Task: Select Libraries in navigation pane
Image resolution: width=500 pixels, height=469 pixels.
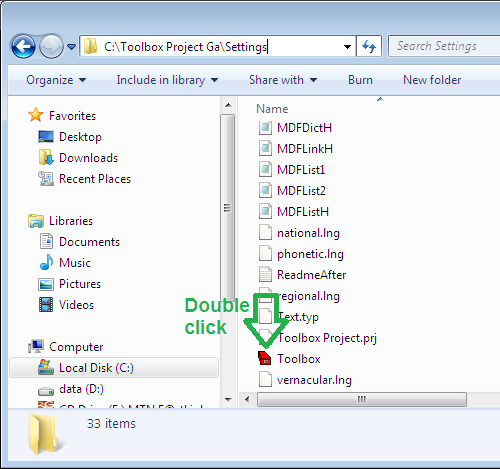Action: pos(71,221)
